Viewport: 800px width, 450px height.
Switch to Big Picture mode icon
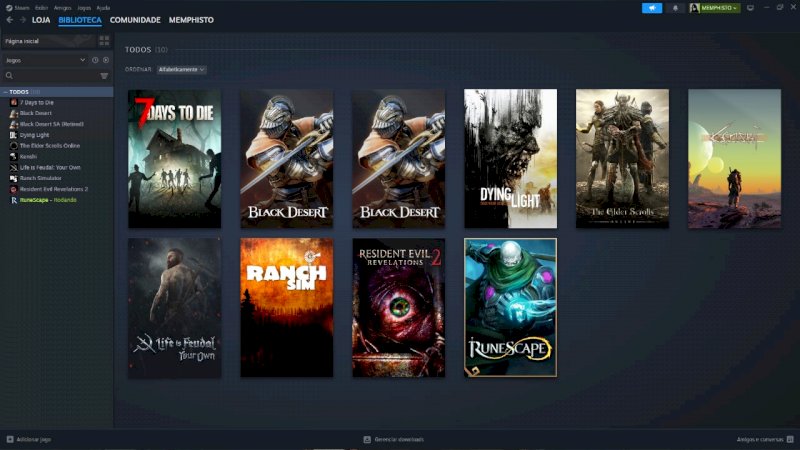pyautogui.click(x=750, y=8)
